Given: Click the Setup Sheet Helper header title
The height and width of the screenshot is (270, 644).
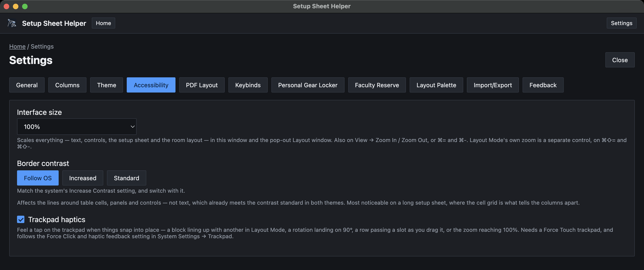Looking at the screenshot, I should coord(54,23).
